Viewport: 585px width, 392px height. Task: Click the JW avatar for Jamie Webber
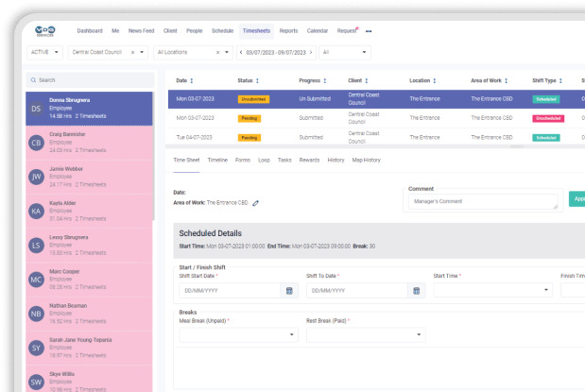coord(36,177)
